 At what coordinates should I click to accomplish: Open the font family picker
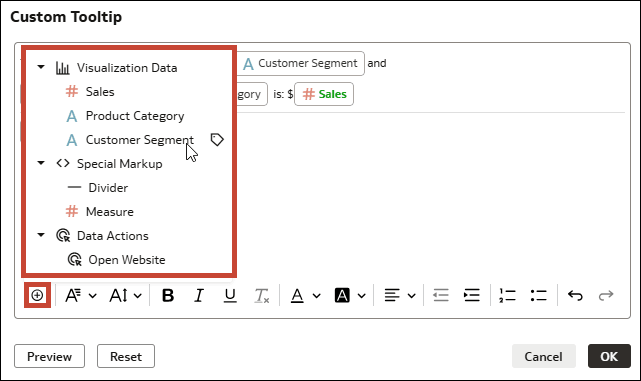(x=73, y=295)
